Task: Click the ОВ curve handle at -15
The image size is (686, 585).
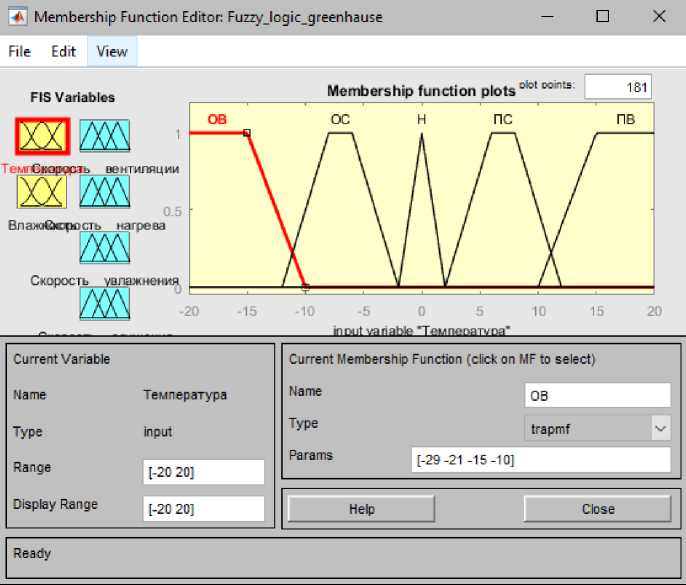Action: (247, 133)
